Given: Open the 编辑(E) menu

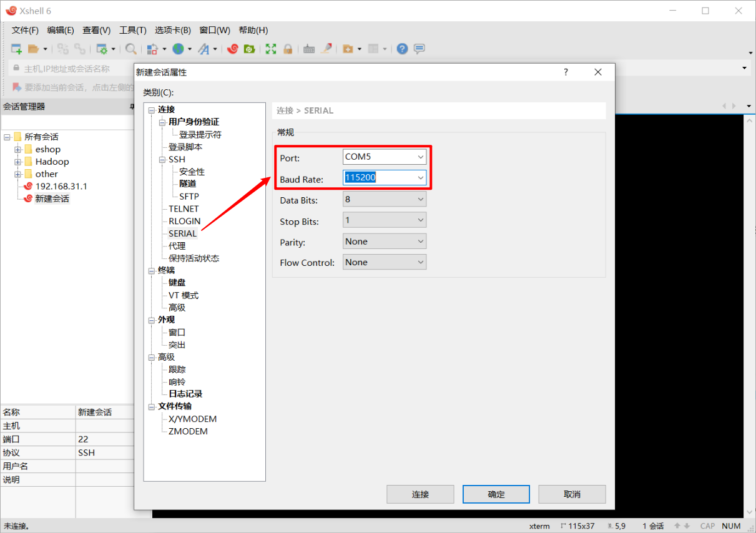Looking at the screenshot, I should click(x=61, y=30).
